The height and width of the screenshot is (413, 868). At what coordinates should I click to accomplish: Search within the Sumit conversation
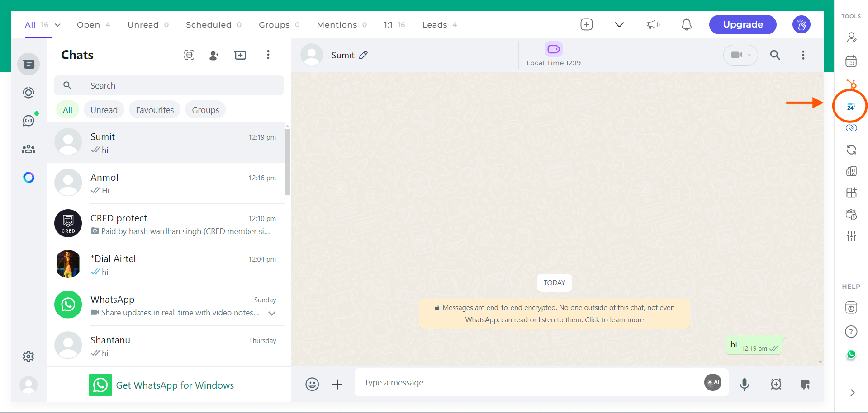[775, 55]
